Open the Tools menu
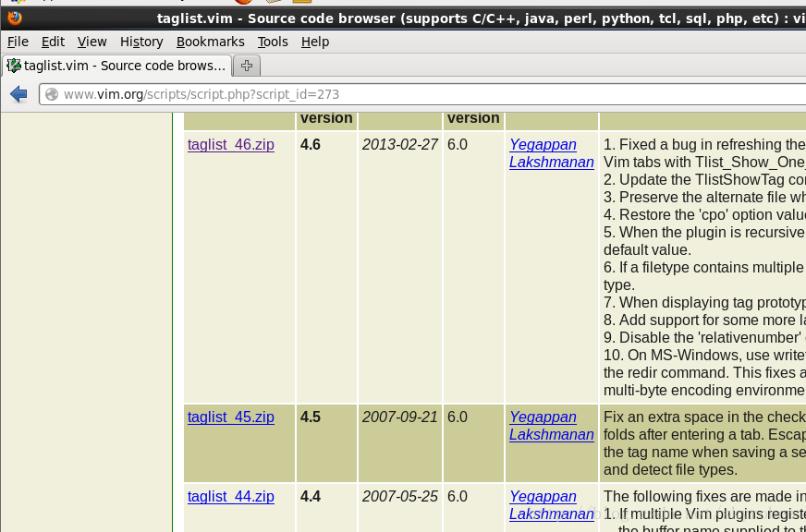This screenshot has width=806, height=532. point(273,42)
